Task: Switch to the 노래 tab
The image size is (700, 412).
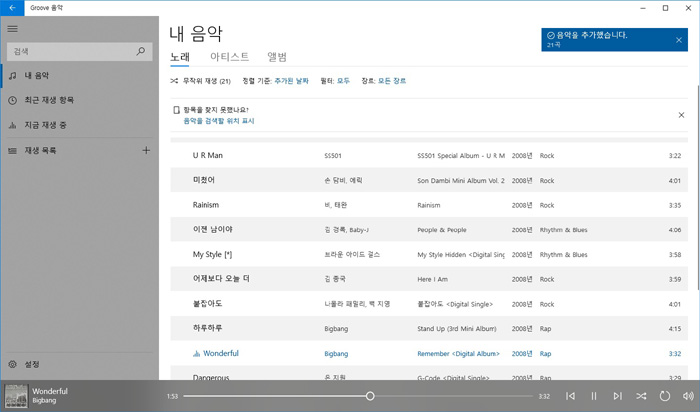Action: 180,57
